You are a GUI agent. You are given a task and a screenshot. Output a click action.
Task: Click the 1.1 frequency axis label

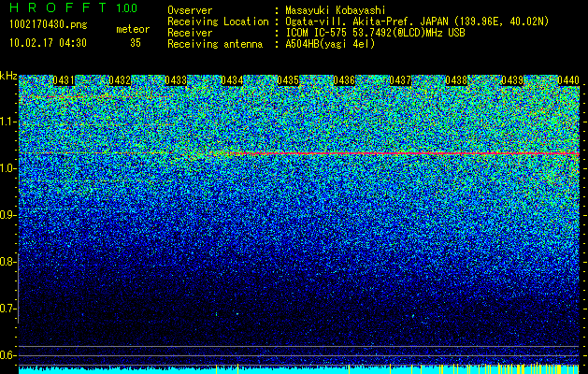pyautogui.click(x=7, y=122)
